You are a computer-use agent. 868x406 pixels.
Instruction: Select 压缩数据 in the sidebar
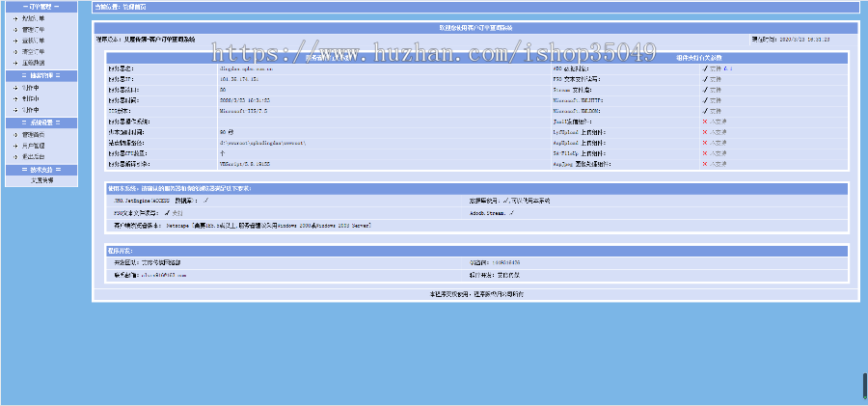(33, 63)
